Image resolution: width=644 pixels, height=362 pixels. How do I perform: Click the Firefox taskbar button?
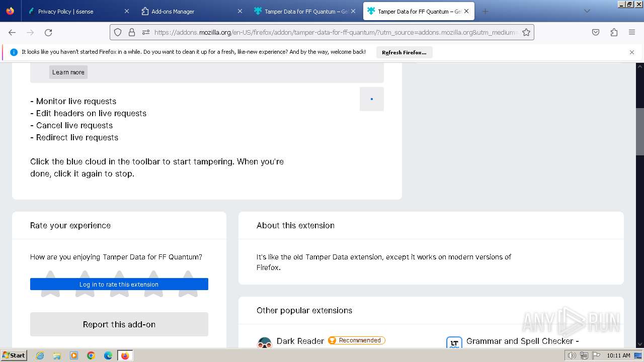point(125,355)
